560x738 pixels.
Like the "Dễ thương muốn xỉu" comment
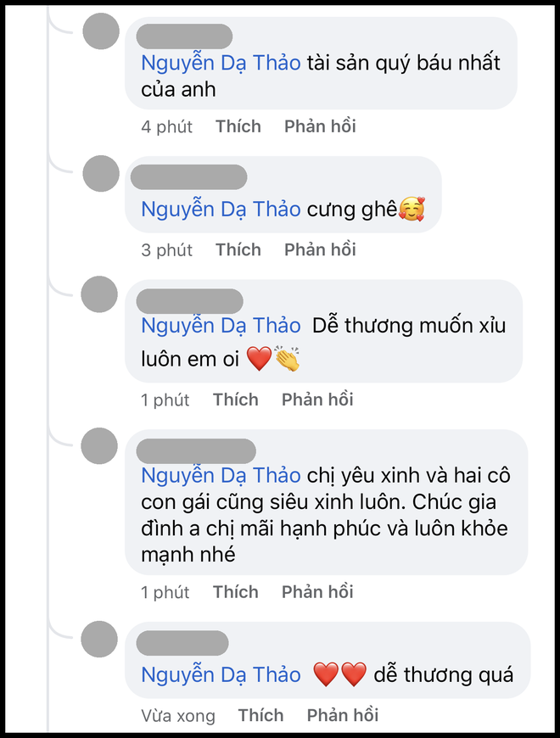tap(235, 400)
